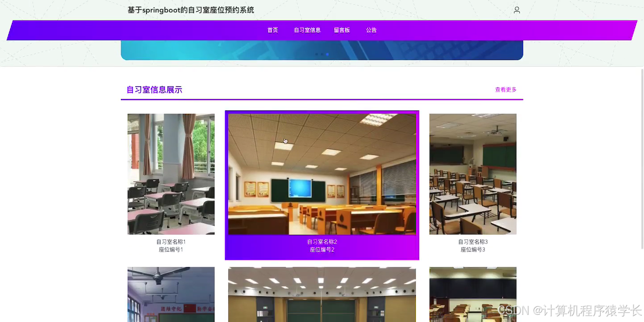Click the 座位编号3 caption text
This screenshot has height=322, width=644.
(473, 250)
